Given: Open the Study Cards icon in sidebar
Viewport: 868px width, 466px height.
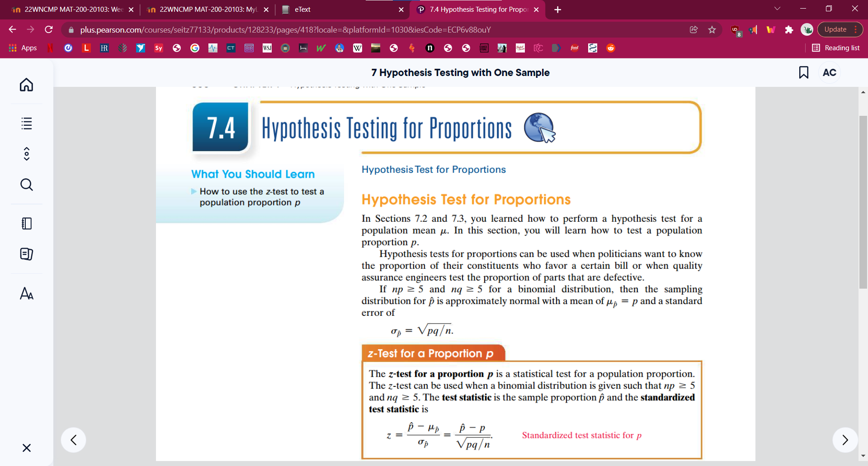Looking at the screenshot, I should (x=26, y=254).
